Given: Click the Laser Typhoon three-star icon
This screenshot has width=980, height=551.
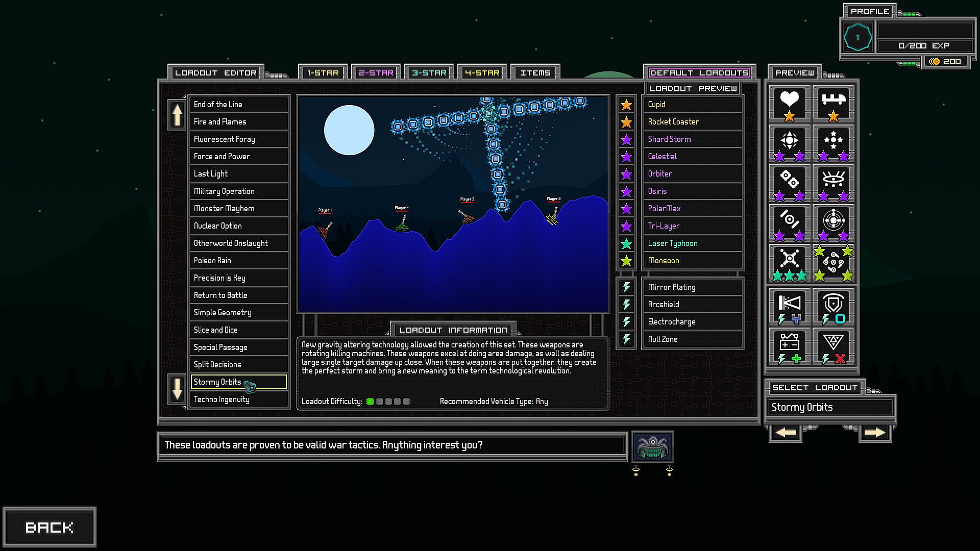Looking at the screenshot, I should [x=789, y=262].
